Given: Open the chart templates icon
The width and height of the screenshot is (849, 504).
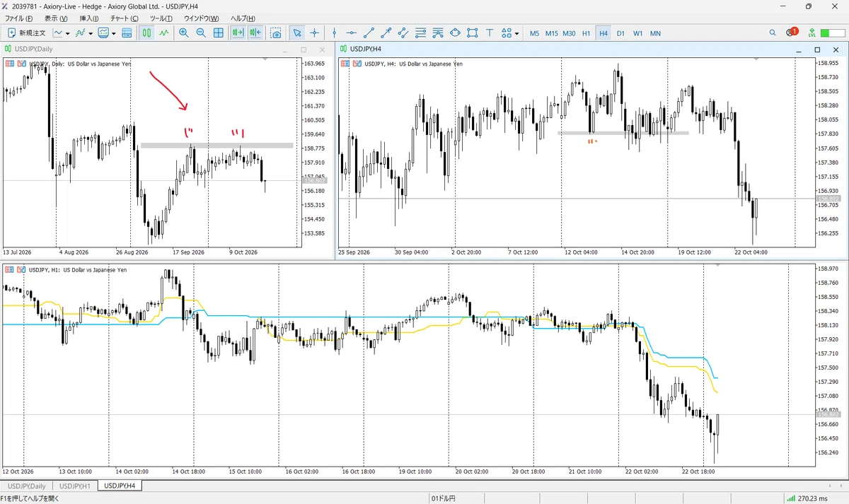Looking at the screenshot, I should click(104, 33).
